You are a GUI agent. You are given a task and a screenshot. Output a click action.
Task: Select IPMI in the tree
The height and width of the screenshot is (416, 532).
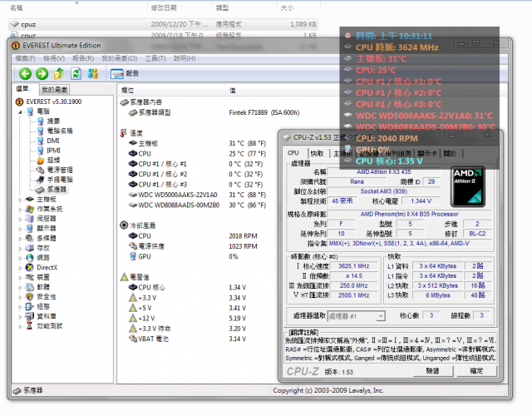tap(48, 151)
